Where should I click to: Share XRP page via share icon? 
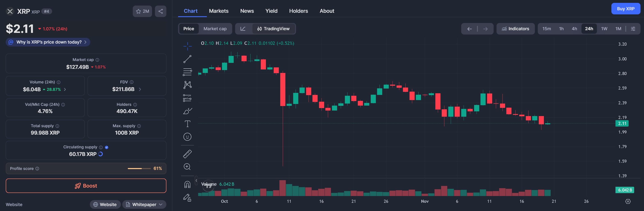pyautogui.click(x=160, y=11)
